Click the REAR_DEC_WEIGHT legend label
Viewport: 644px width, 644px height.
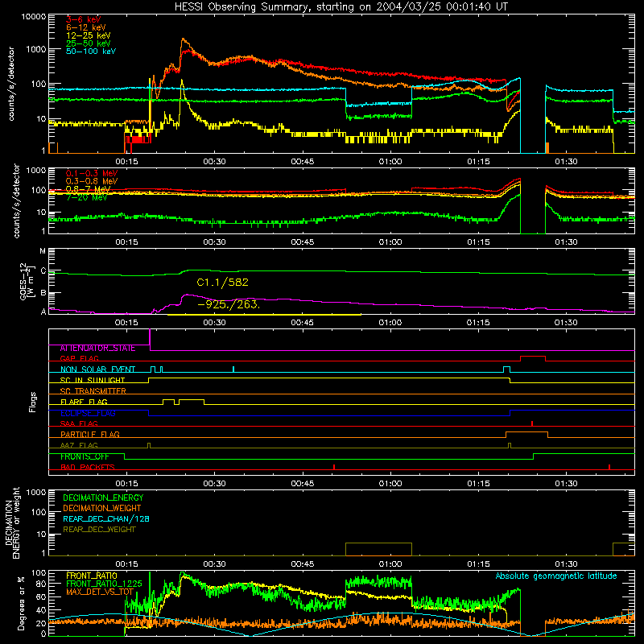[x=99, y=530]
